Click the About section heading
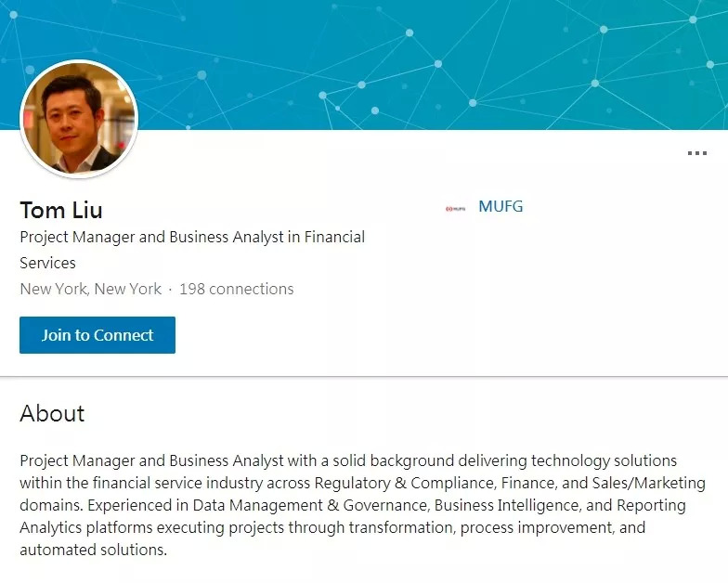This screenshot has width=728, height=583. pos(52,413)
